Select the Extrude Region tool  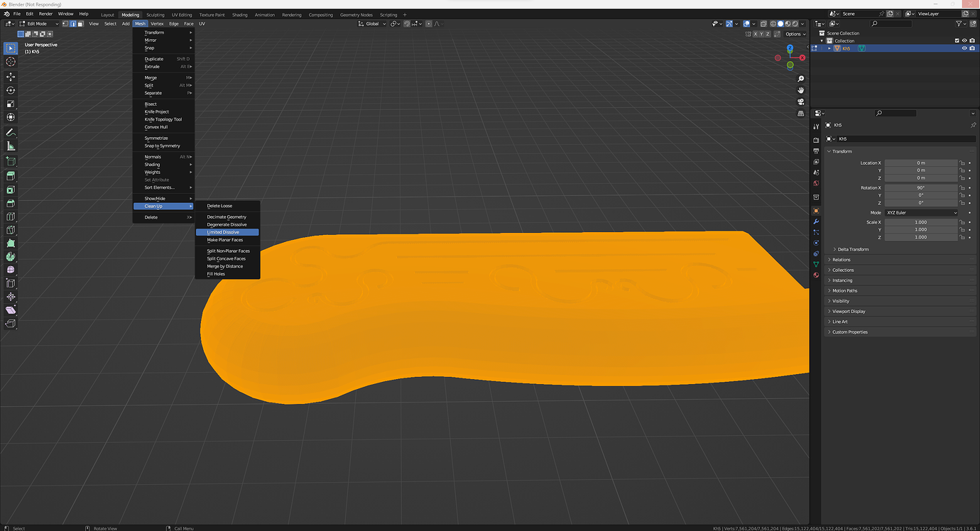(x=11, y=176)
